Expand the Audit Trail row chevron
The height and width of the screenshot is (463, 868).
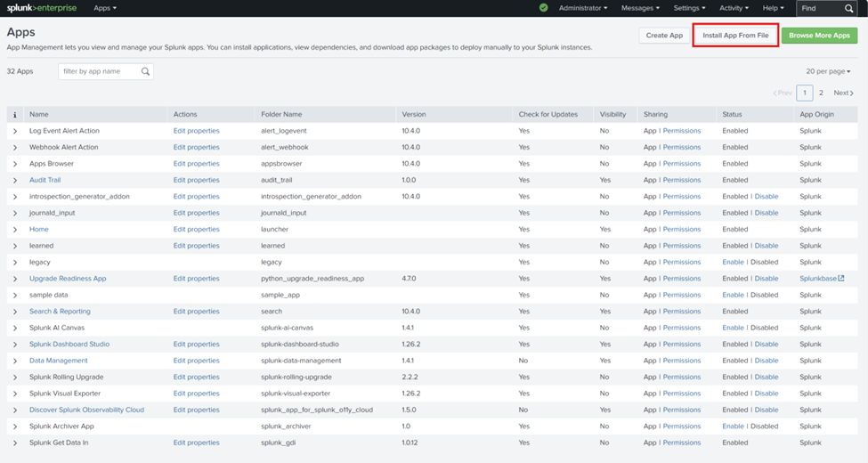(15, 181)
